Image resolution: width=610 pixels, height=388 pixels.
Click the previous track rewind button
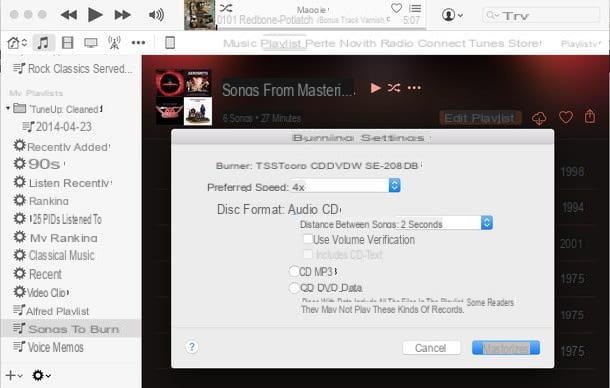coord(69,15)
